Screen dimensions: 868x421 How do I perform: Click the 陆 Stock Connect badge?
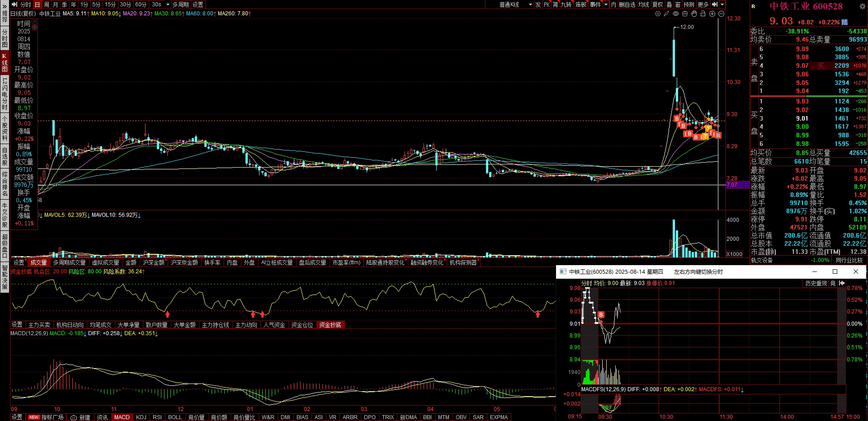pyautogui.click(x=844, y=22)
